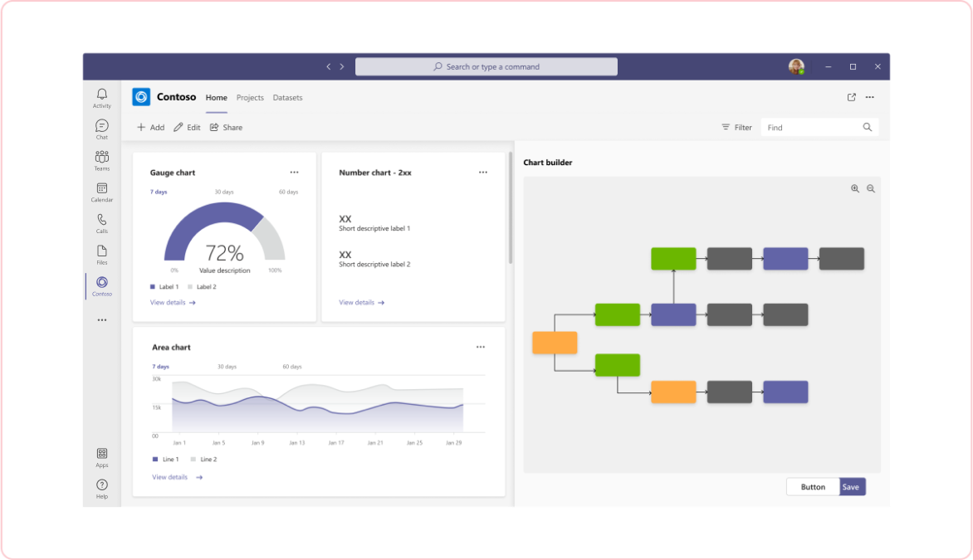Viewport: 973px width, 560px height.
Task: Open the Apps store
Action: coord(102,458)
